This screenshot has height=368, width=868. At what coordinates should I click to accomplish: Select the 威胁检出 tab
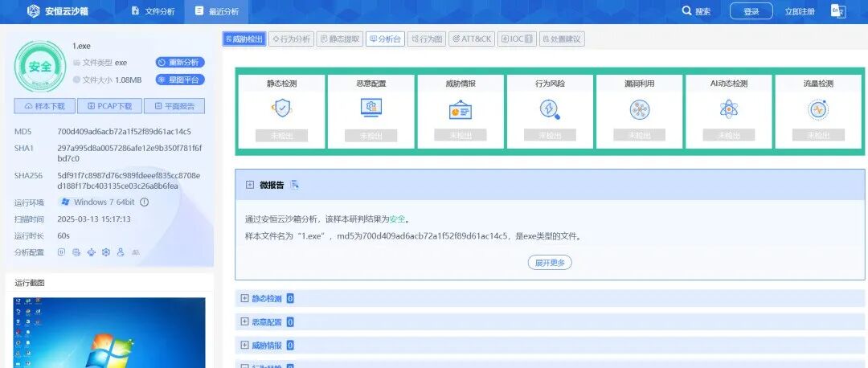point(244,39)
